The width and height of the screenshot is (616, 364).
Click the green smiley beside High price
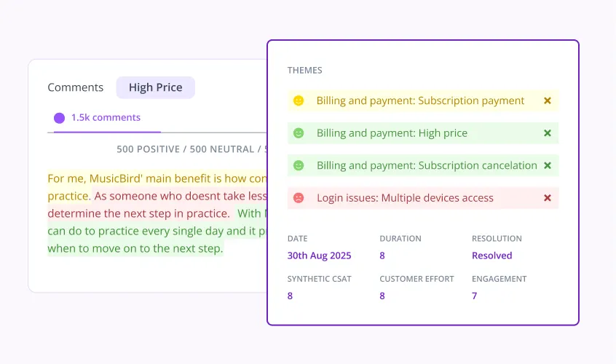click(x=299, y=133)
